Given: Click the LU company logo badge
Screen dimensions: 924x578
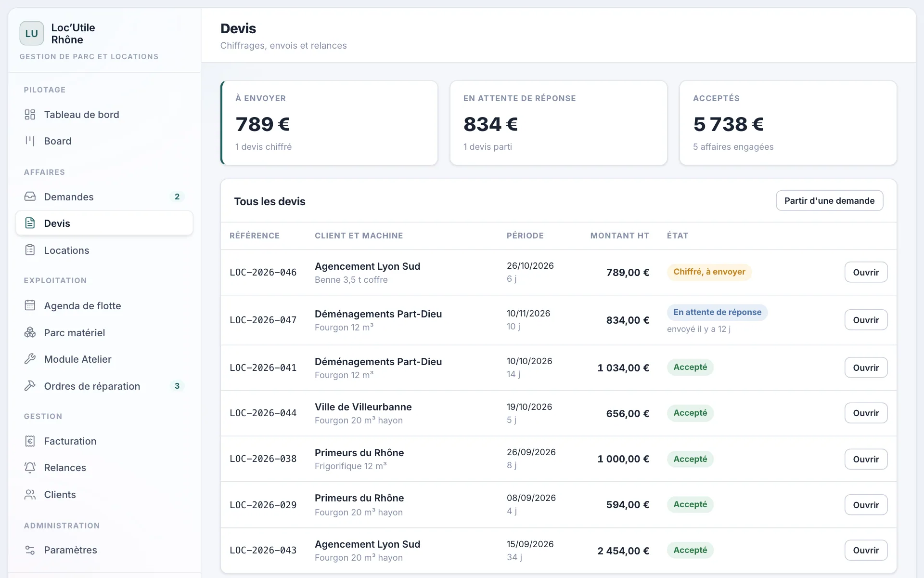Looking at the screenshot, I should (32, 33).
